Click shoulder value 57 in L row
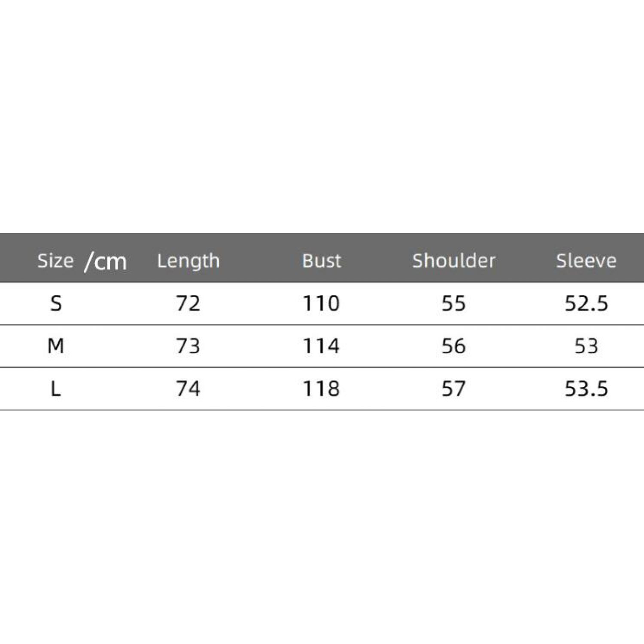This screenshot has width=644, height=644. (453, 389)
